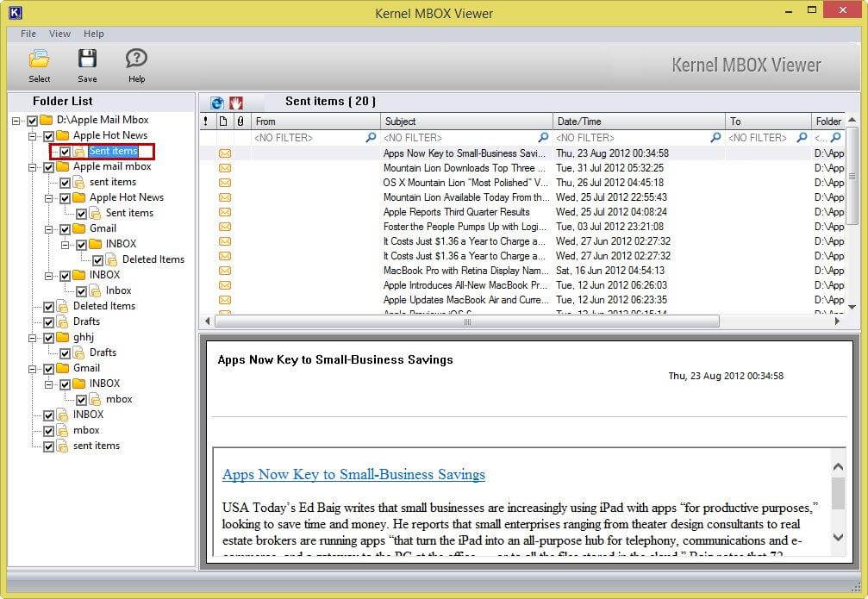Sort by the From column header
Viewport: 868px width, 599px height.
point(315,122)
